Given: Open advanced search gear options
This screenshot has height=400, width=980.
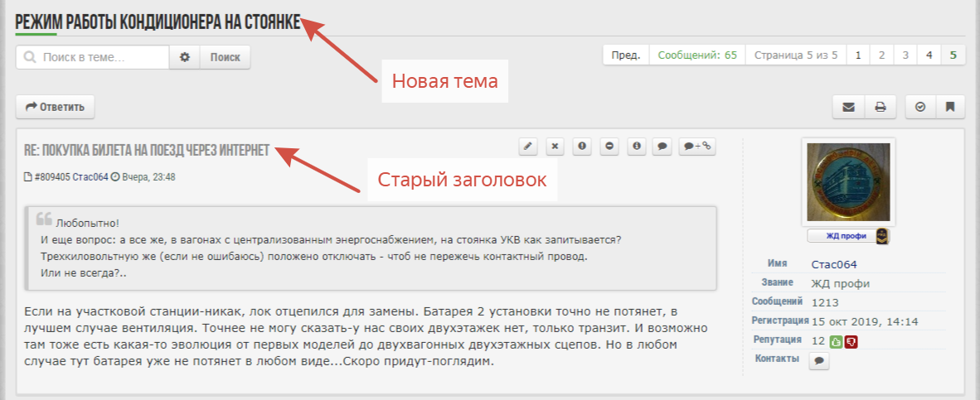Looking at the screenshot, I should pyautogui.click(x=185, y=57).
